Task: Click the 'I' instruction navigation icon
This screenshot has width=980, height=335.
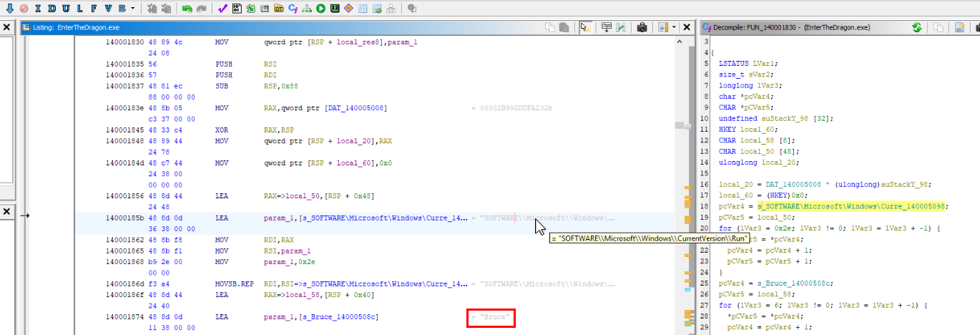Action: point(37,9)
